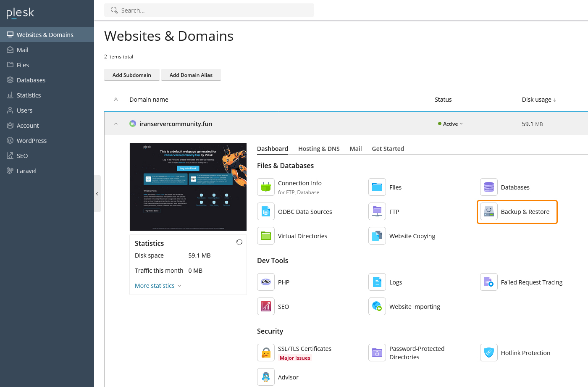Open the SSL/TLS Certificates padlock icon
Viewport: 588px width, 387px height.
266,353
